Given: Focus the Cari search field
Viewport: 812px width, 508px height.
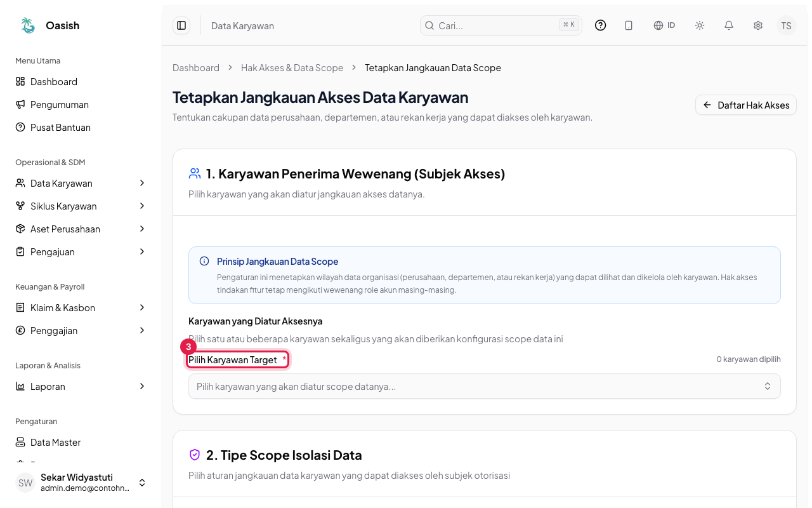Looking at the screenshot, I should pyautogui.click(x=501, y=25).
